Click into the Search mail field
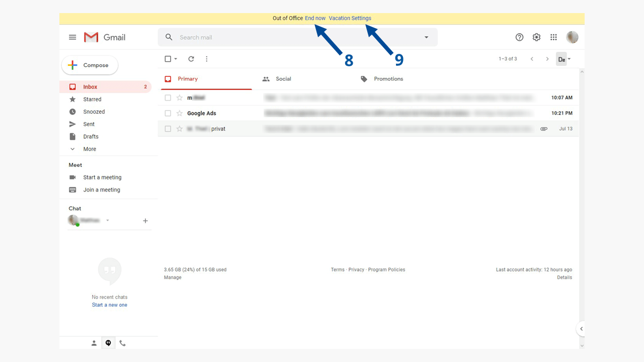 point(297,37)
